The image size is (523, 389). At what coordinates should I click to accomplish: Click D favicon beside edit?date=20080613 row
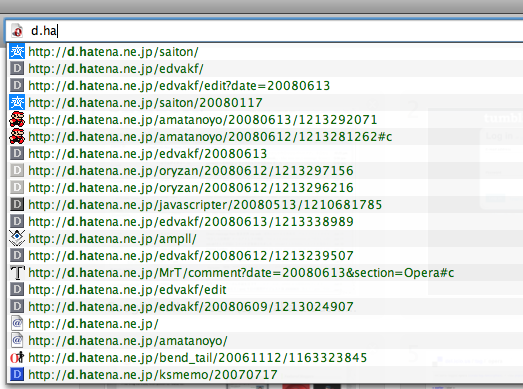[x=17, y=85]
